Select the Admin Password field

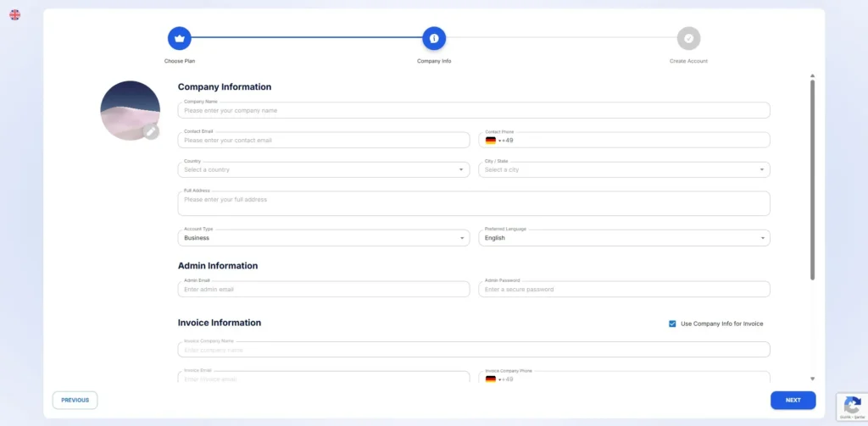coord(624,290)
